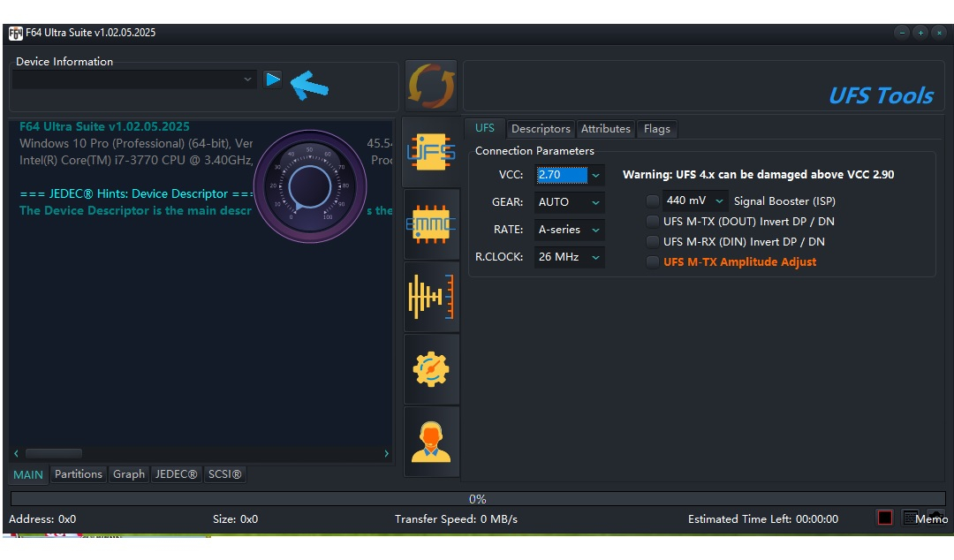The image size is (954, 560).
Task: Toggle UFS M-TX (DOUT) Invert DP / DN
Action: [652, 222]
